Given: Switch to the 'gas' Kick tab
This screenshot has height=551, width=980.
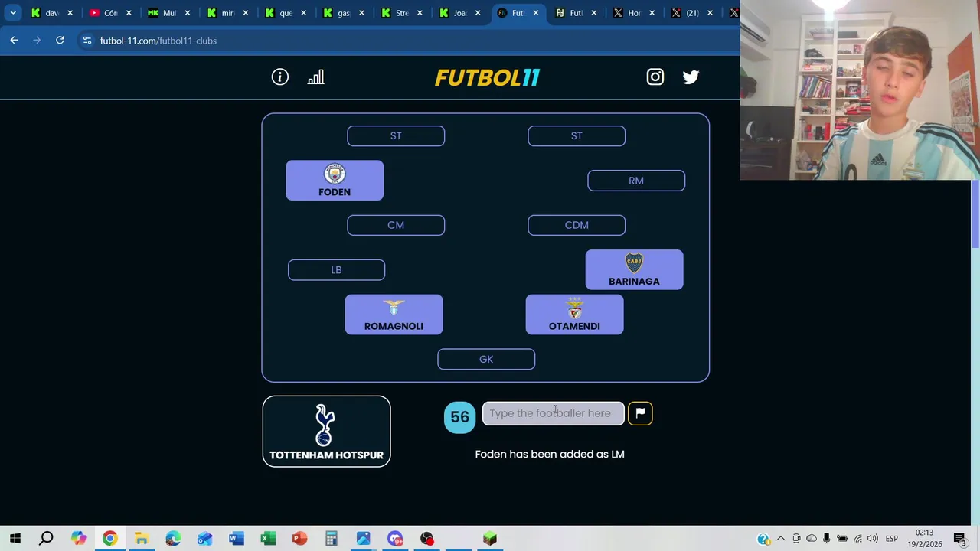Looking at the screenshot, I should click(x=343, y=13).
